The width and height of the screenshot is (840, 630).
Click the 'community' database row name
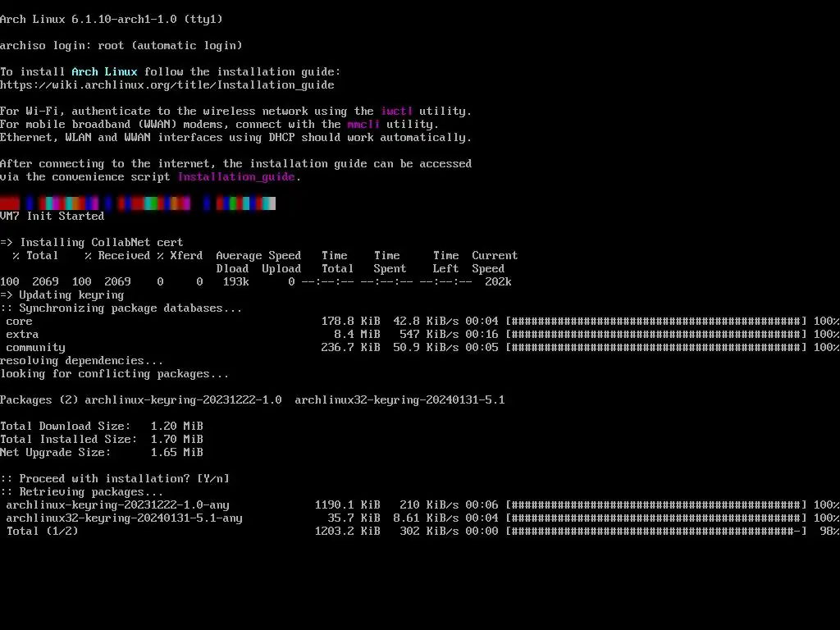35,347
